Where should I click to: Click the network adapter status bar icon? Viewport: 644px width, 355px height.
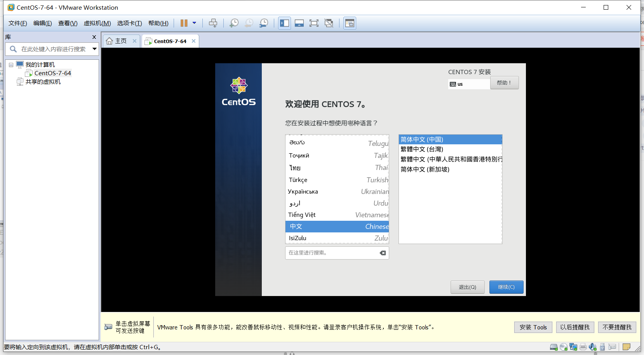click(573, 347)
